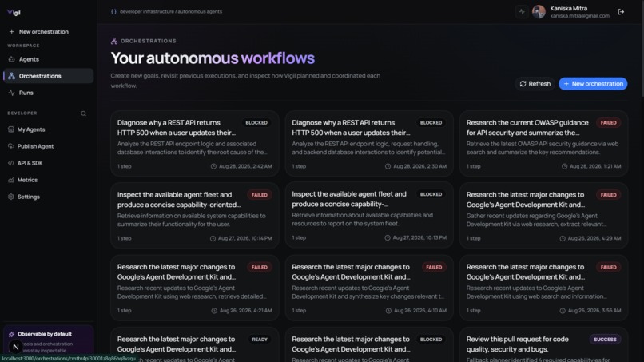Open Google ADK card dated Aug 26, 4:10 AM
The image size is (644, 362).
pyautogui.click(x=369, y=288)
